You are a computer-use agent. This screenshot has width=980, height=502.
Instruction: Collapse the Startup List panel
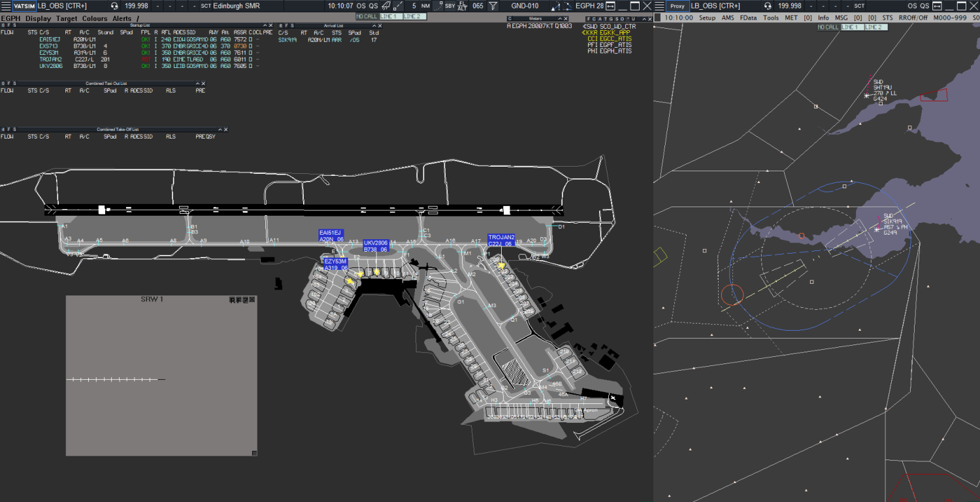[265, 25]
